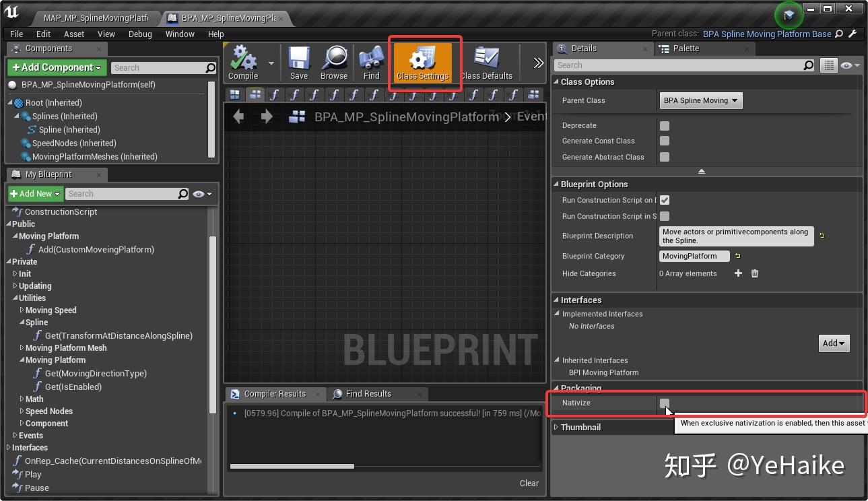Open the Parent Class dropdown

(x=700, y=100)
